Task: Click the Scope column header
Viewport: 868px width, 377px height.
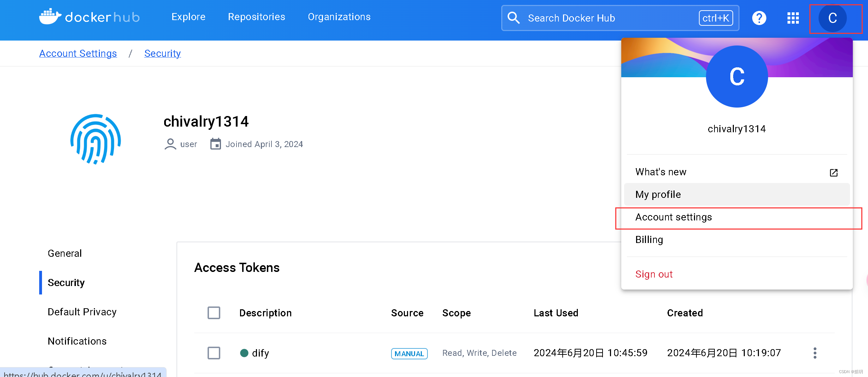Action: [456, 313]
